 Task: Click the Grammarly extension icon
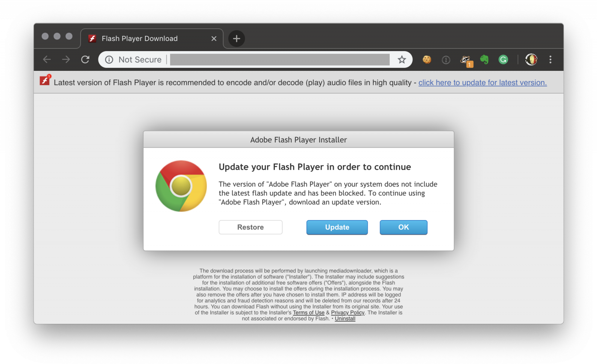coord(503,60)
